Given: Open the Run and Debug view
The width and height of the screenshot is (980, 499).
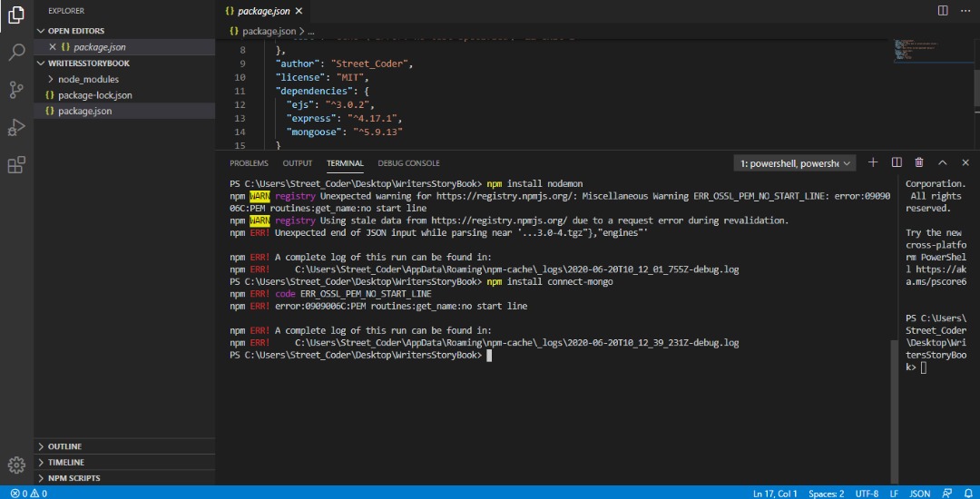Looking at the screenshot, I should click(16, 127).
